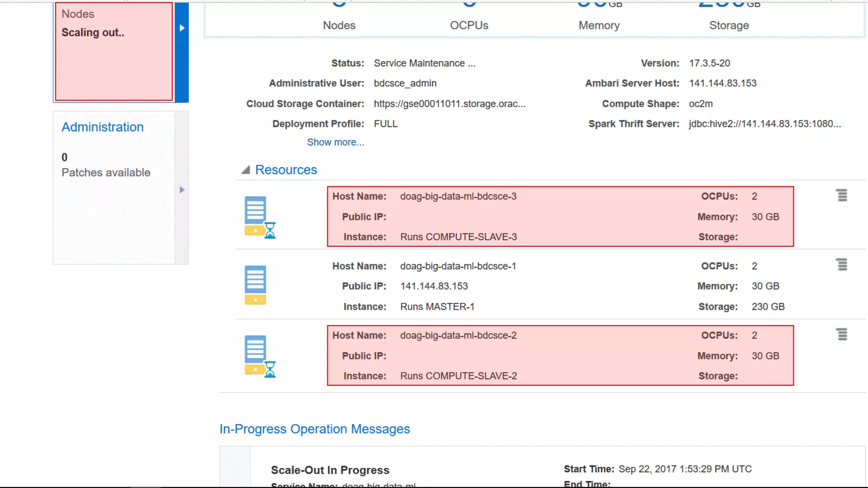Screen dimensions: 868x488
Task: Click host name doag-big-data-ml-bdcsce-1
Action: click(458, 266)
